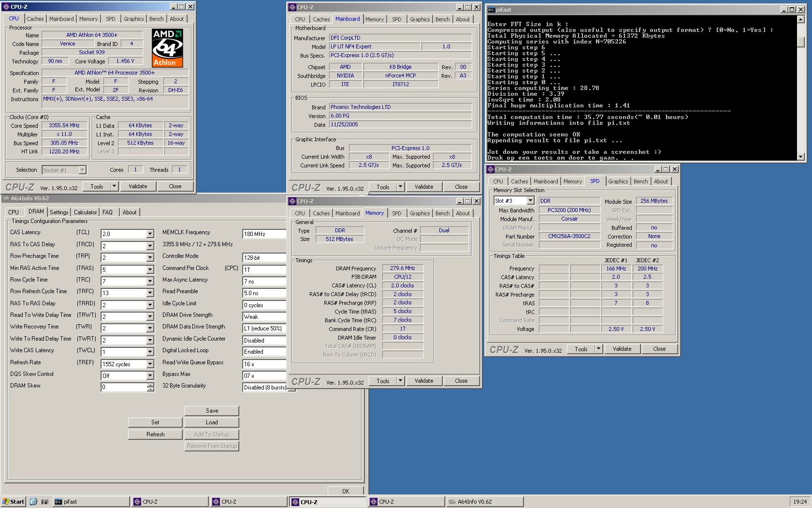812x508 pixels.
Task: Click the BIOS Date 11/25/2005 value
Action: [400, 124]
